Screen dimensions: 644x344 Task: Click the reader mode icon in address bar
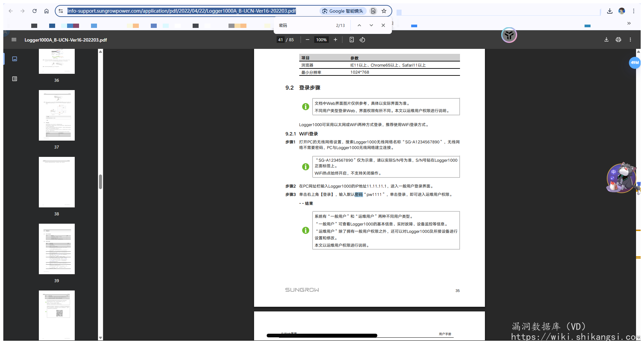[x=373, y=11]
